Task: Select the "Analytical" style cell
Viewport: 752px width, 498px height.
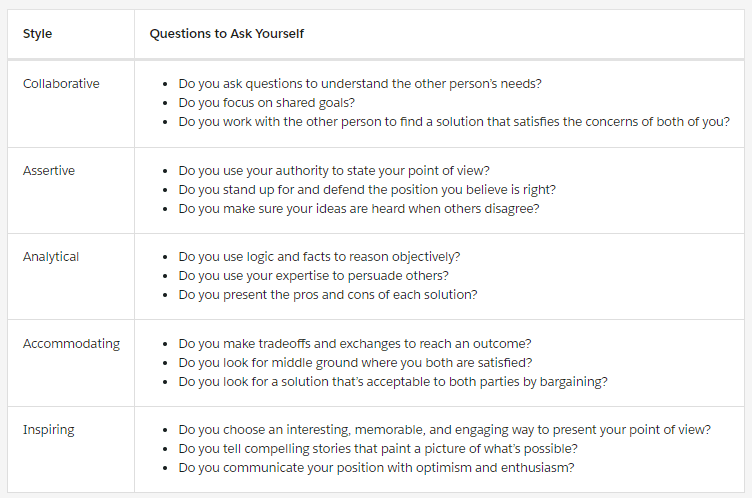Action: (51, 257)
